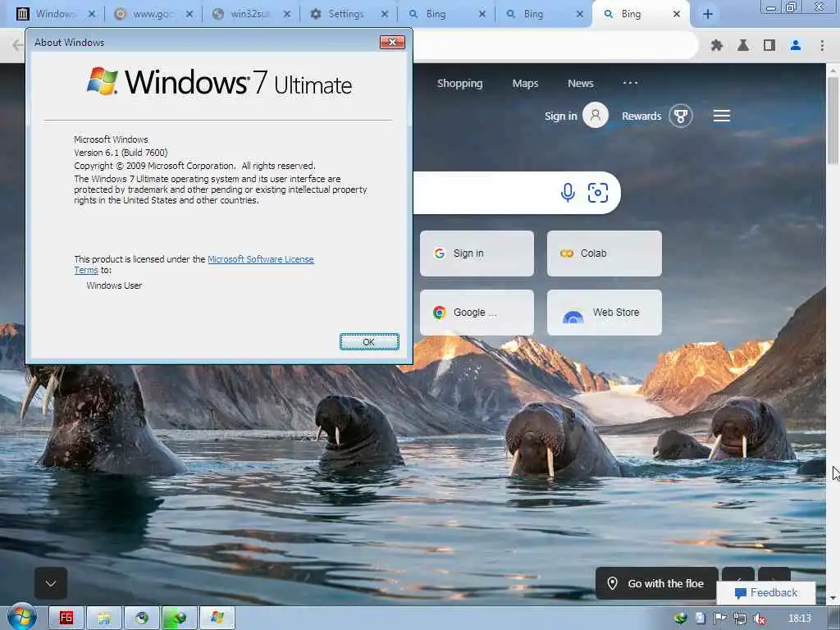The image size is (840, 630).
Task: Open the globe browser taskbar icon
Action: pyautogui.click(x=142, y=618)
